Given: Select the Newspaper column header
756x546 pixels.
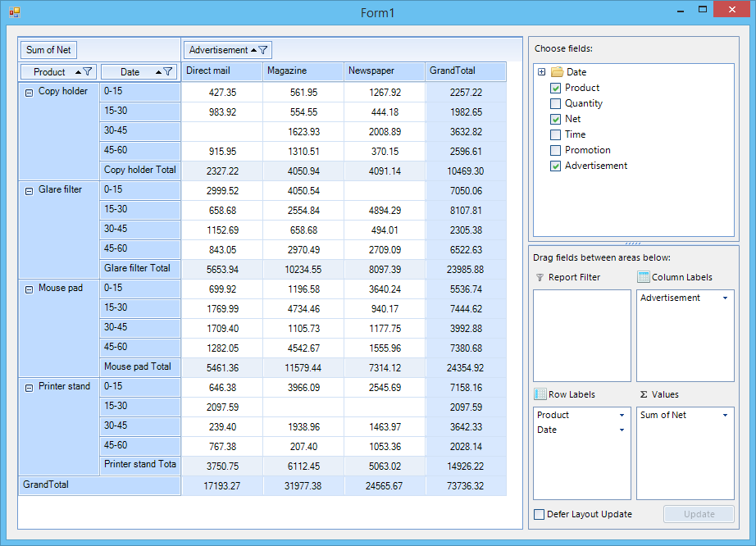Looking at the screenshot, I should [385, 71].
